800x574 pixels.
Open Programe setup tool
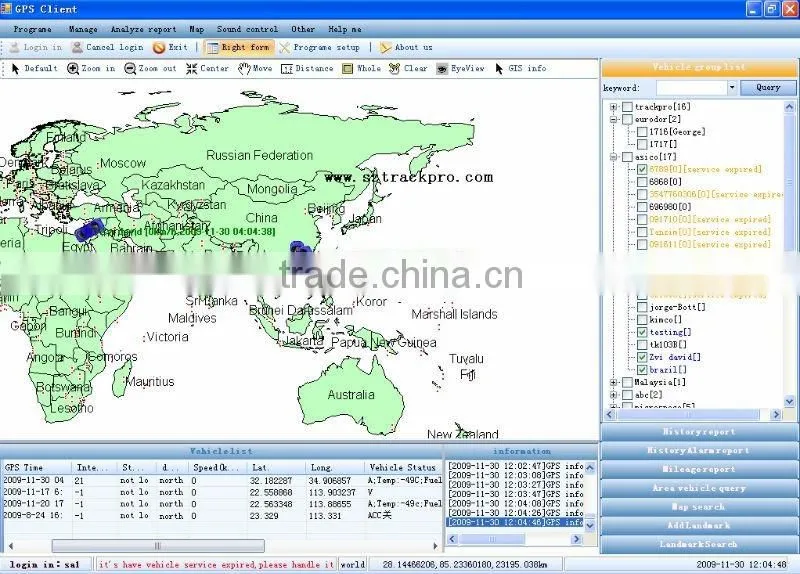[x=320, y=47]
